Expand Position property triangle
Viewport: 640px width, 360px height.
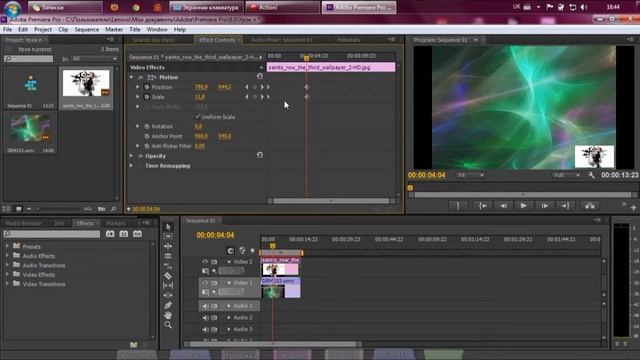point(138,87)
